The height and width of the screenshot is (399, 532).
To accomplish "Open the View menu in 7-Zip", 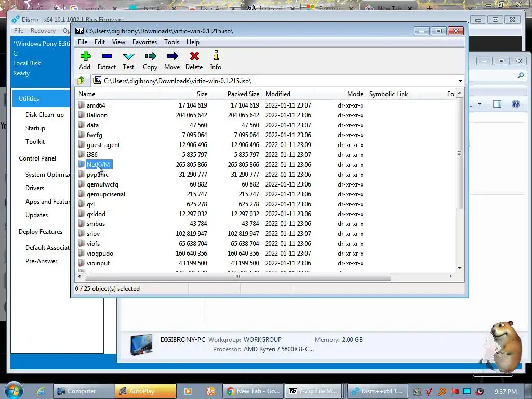I will click(119, 42).
